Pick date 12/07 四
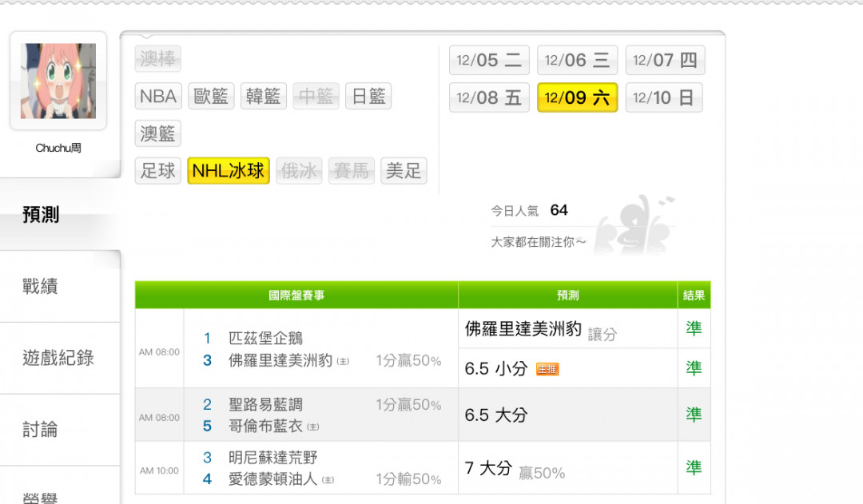The height and width of the screenshot is (504, 863). tap(666, 60)
